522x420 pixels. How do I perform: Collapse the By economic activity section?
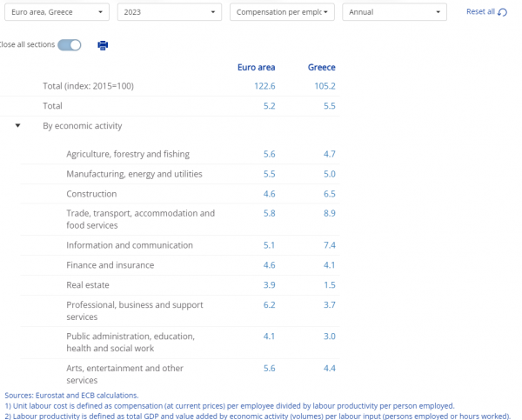17,126
